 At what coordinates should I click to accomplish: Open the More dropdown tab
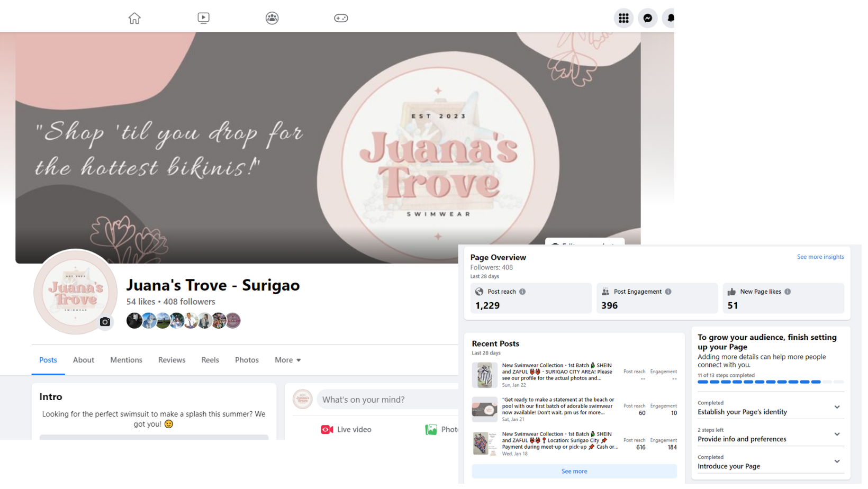[x=288, y=360]
